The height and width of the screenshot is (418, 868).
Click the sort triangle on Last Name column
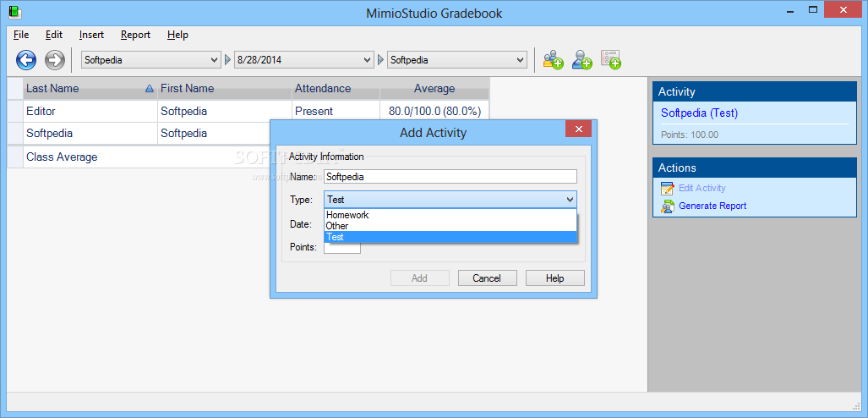click(149, 89)
